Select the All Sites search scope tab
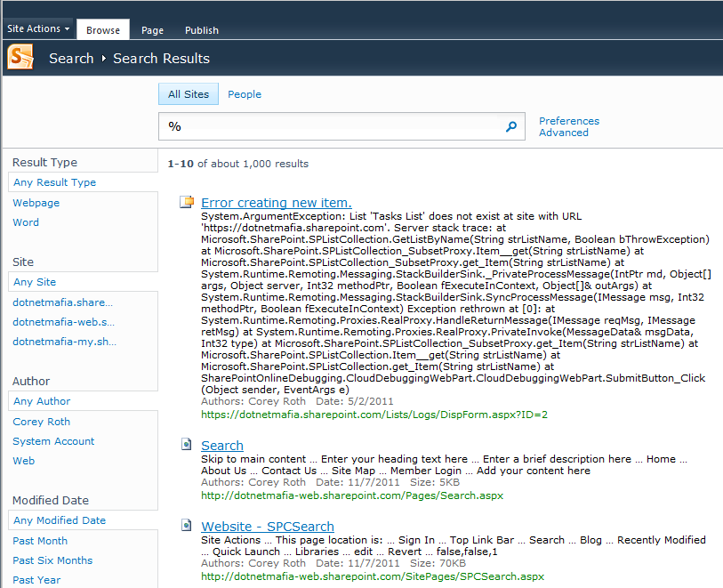 click(189, 94)
